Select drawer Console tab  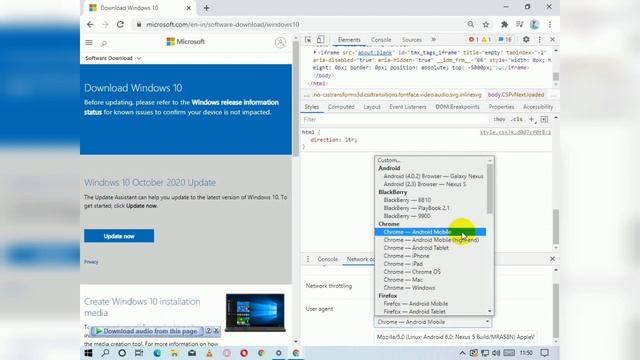(x=327, y=259)
